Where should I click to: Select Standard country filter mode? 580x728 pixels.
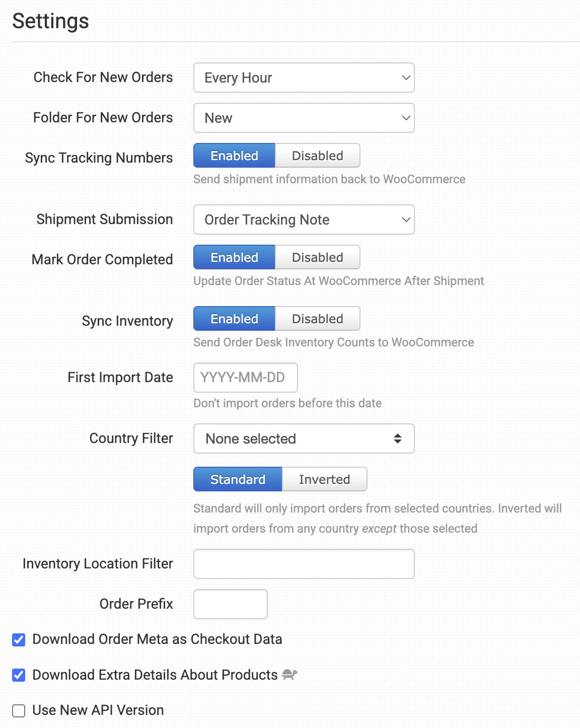(238, 479)
